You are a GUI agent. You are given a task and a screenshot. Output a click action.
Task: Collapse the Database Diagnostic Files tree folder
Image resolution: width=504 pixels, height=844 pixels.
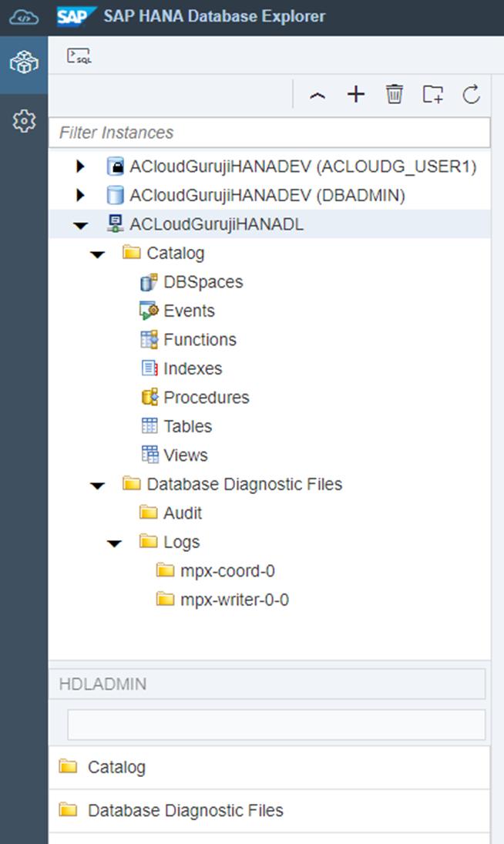(x=98, y=486)
